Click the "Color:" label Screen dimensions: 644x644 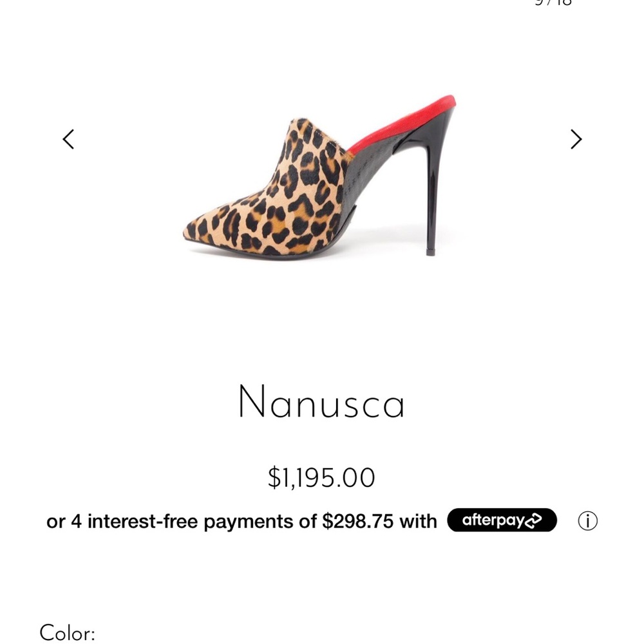(67, 632)
